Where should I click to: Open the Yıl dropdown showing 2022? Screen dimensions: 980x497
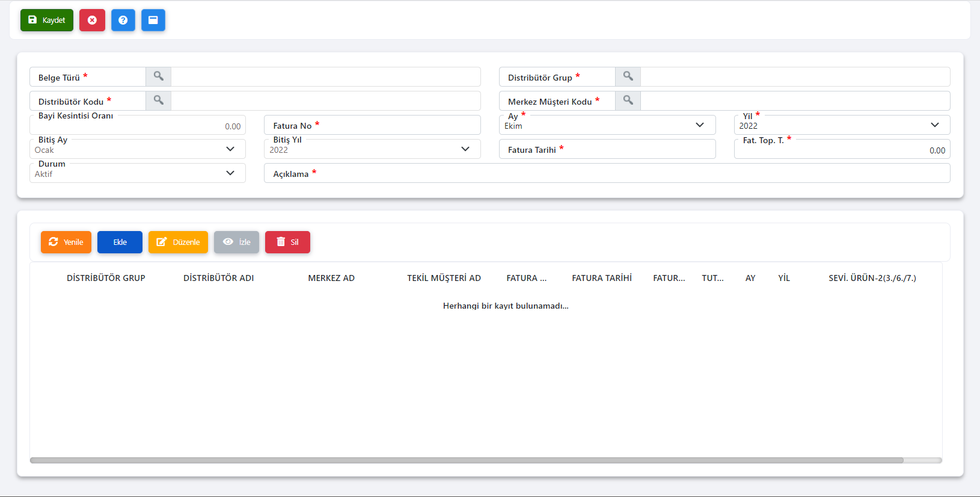pos(841,125)
